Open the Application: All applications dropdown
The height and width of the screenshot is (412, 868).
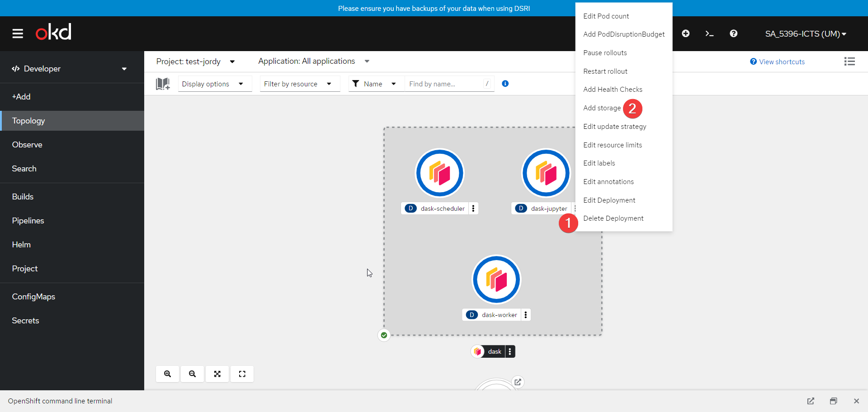point(314,62)
